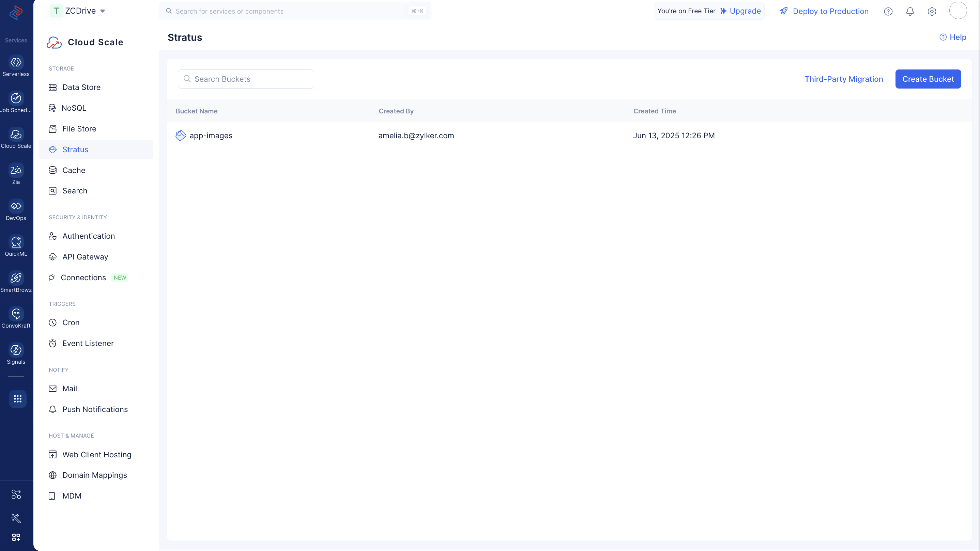Open the DevOps service icon
This screenshot has height=551, width=980.
click(x=16, y=206)
